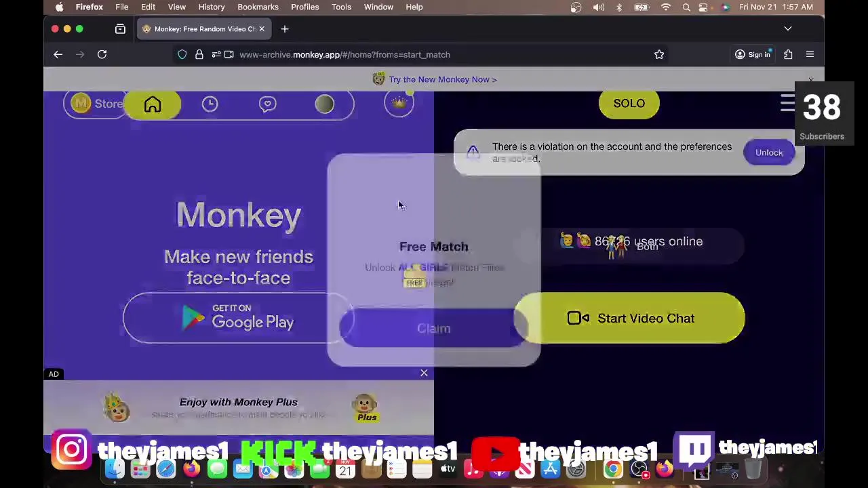The height and width of the screenshot is (488, 868).
Task: Open the tracking protection shield icon
Action: point(182,54)
